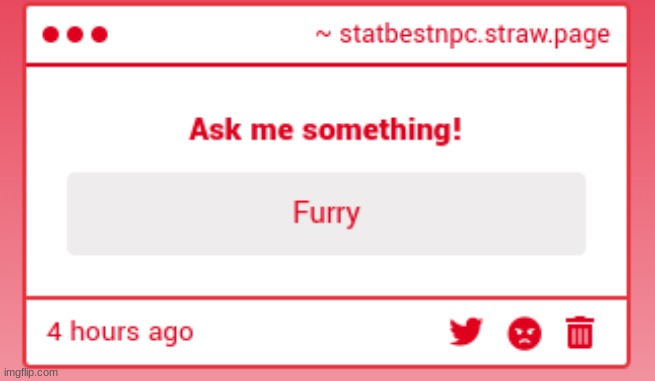Screen dimensions: 655x381
Task: Click the word 'something!' in the heading
Action: (x=382, y=130)
